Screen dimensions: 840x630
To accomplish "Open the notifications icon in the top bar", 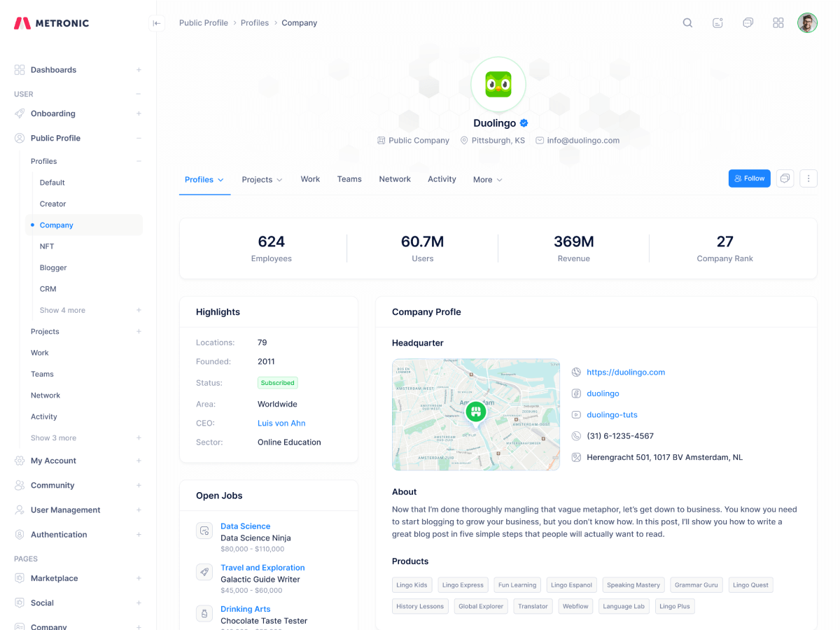I will click(x=717, y=22).
